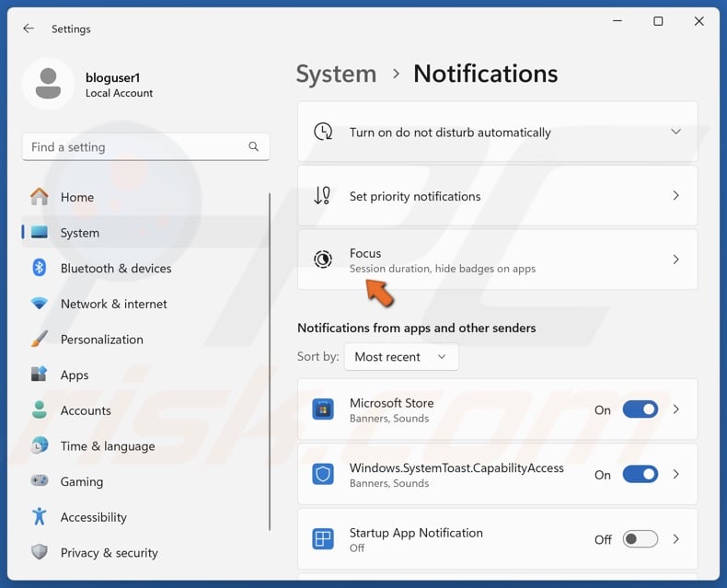Open Bluetooth & devices settings
This screenshot has width=727, height=588.
click(116, 269)
